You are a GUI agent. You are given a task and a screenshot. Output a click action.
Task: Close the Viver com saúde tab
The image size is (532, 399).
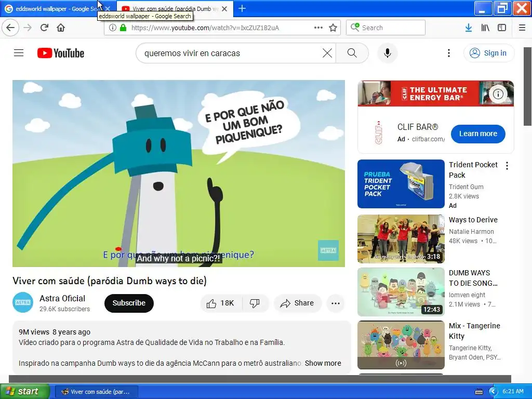coord(224,9)
